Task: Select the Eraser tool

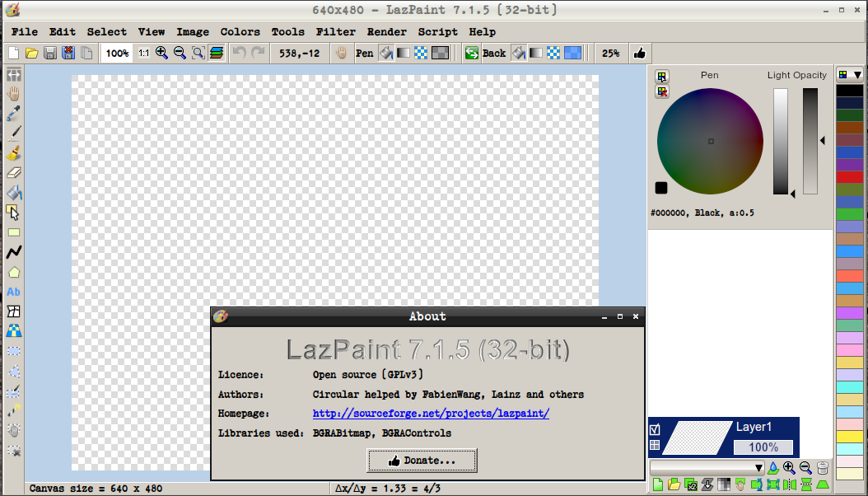Action: coord(14,173)
